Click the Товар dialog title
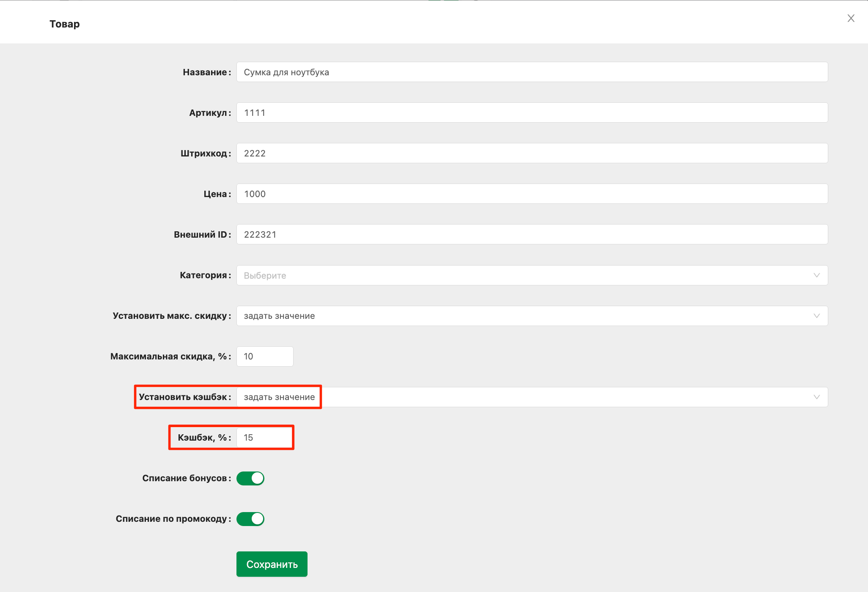 64,24
